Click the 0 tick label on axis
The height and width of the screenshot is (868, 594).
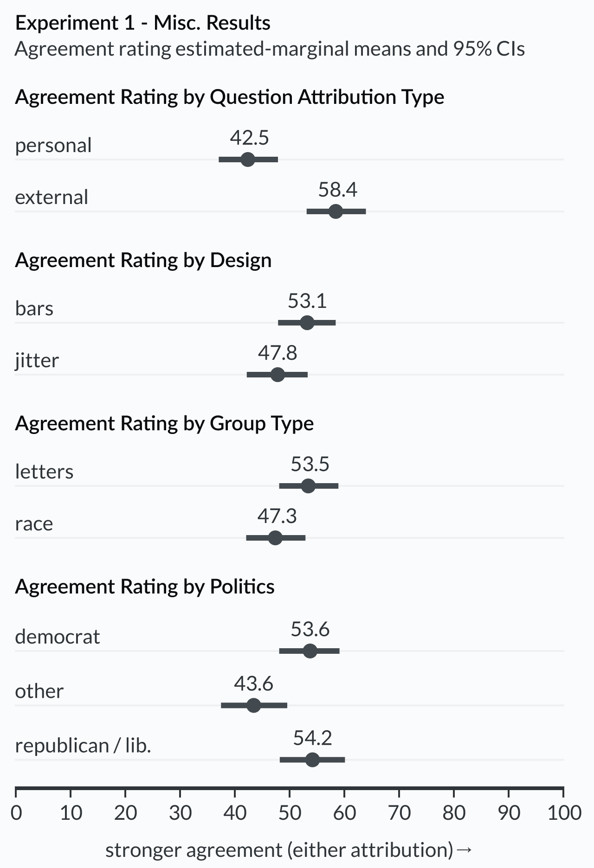tap(16, 813)
